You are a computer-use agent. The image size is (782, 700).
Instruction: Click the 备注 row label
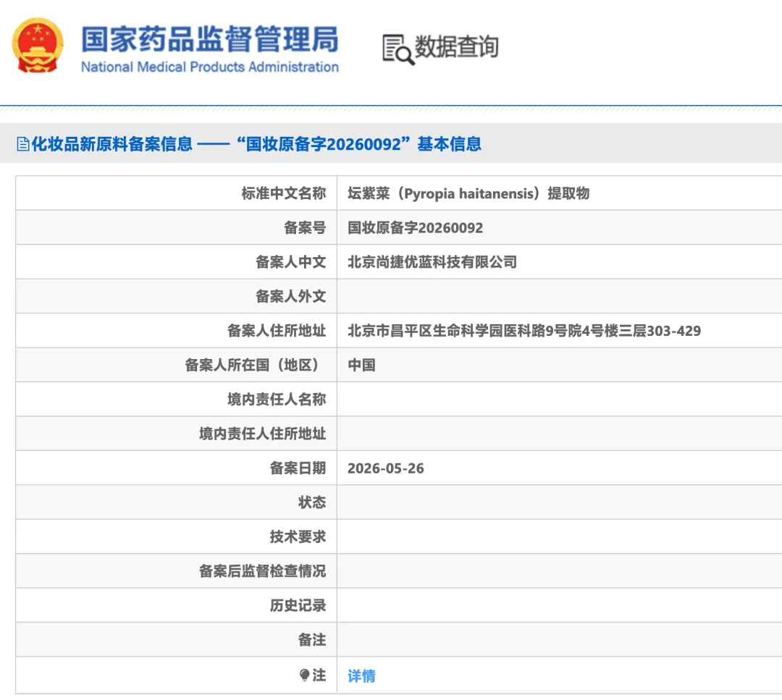(311, 640)
